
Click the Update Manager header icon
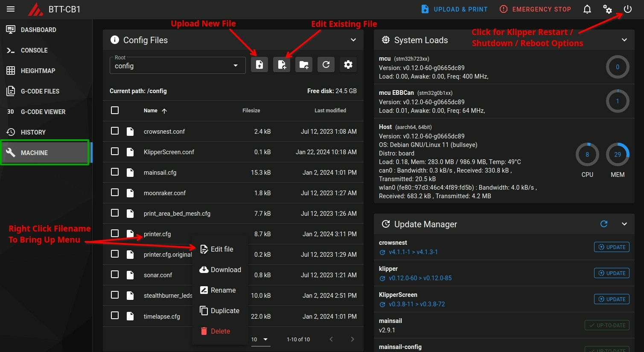386,224
